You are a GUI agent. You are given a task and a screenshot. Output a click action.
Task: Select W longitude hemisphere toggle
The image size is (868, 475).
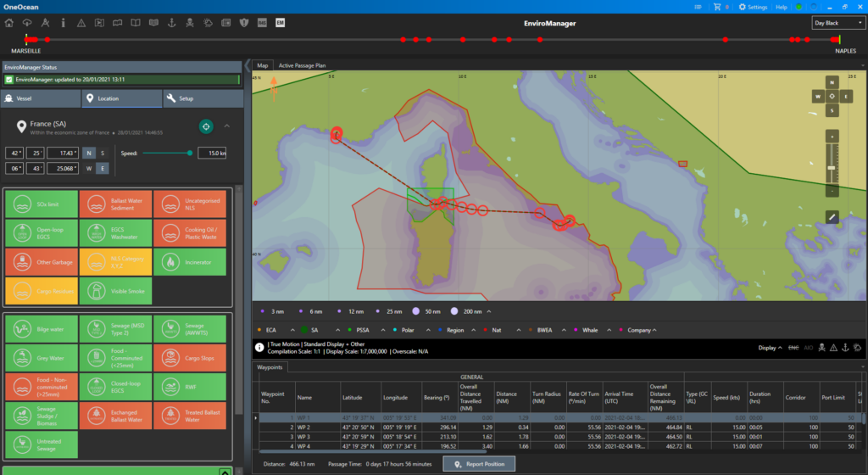(x=88, y=168)
